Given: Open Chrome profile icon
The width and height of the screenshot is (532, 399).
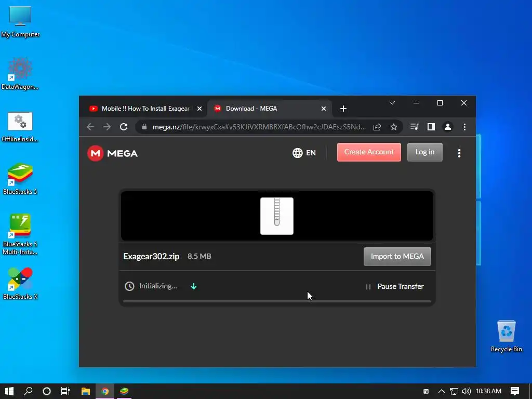Looking at the screenshot, I should click(x=448, y=127).
